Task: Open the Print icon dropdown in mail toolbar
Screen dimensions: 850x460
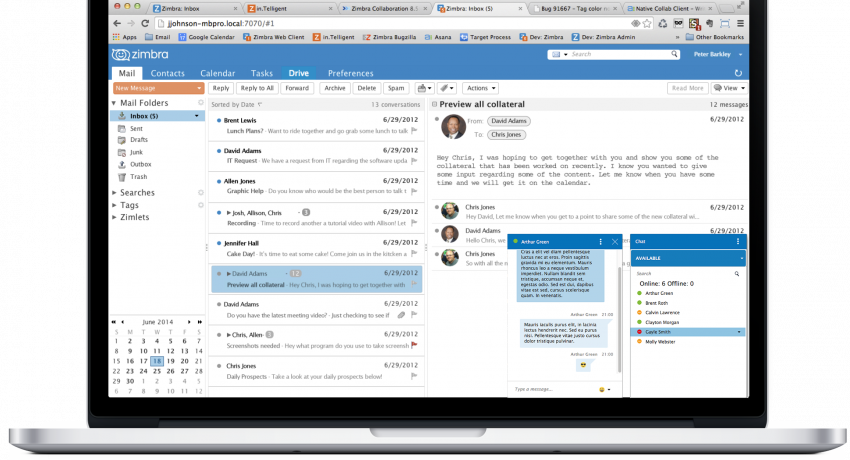Action: point(424,88)
